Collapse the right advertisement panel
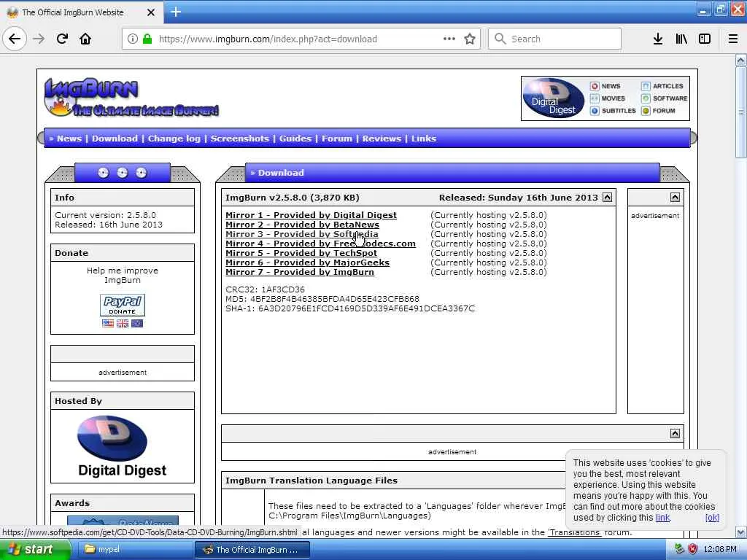Screen dimensions: 747x560 pyautogui.click(x=675, y=198)
